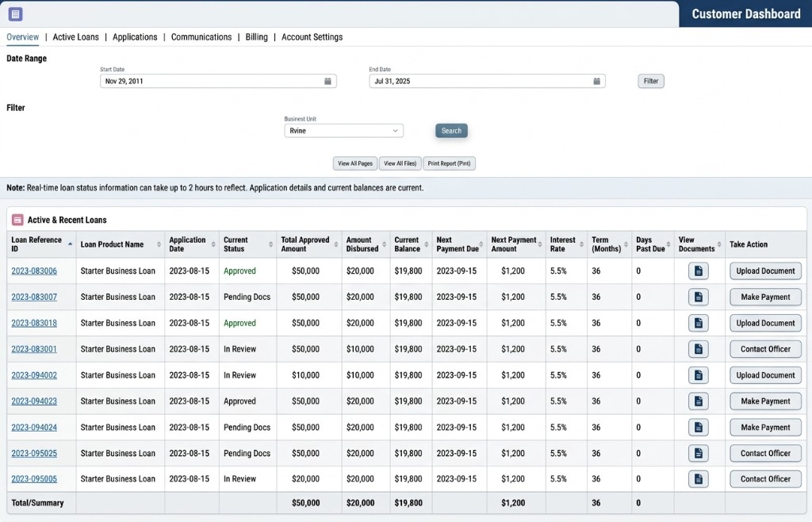
Task: Sort by Term (Months) column
Action: pos(626,244)
